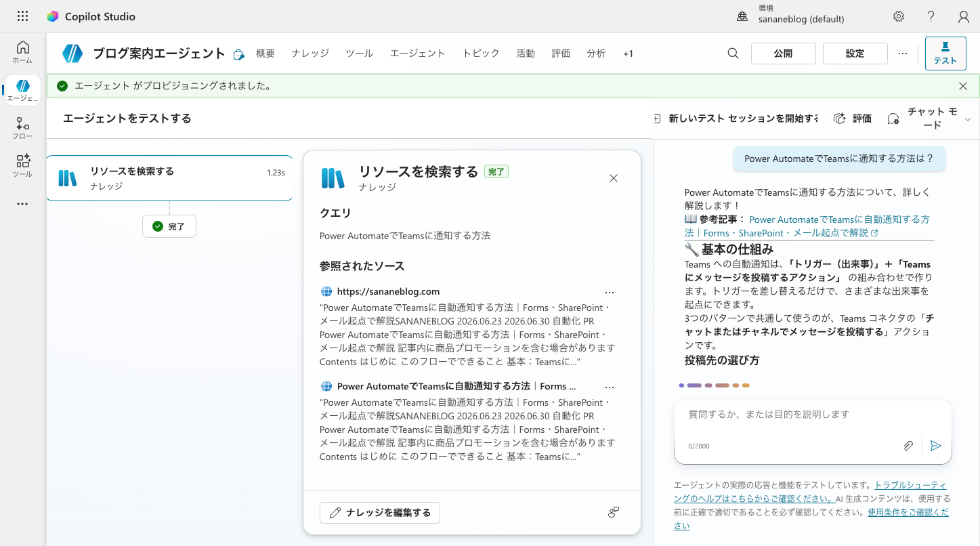Open the app launcher grid icon
Image resolution: width=980 pixels, height=546 pixels.
click(22, 16)
